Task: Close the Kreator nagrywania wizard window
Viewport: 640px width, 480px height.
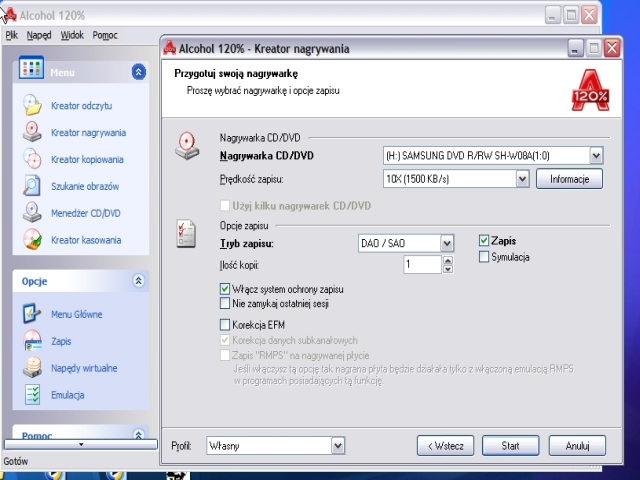Action: (612, 48)
